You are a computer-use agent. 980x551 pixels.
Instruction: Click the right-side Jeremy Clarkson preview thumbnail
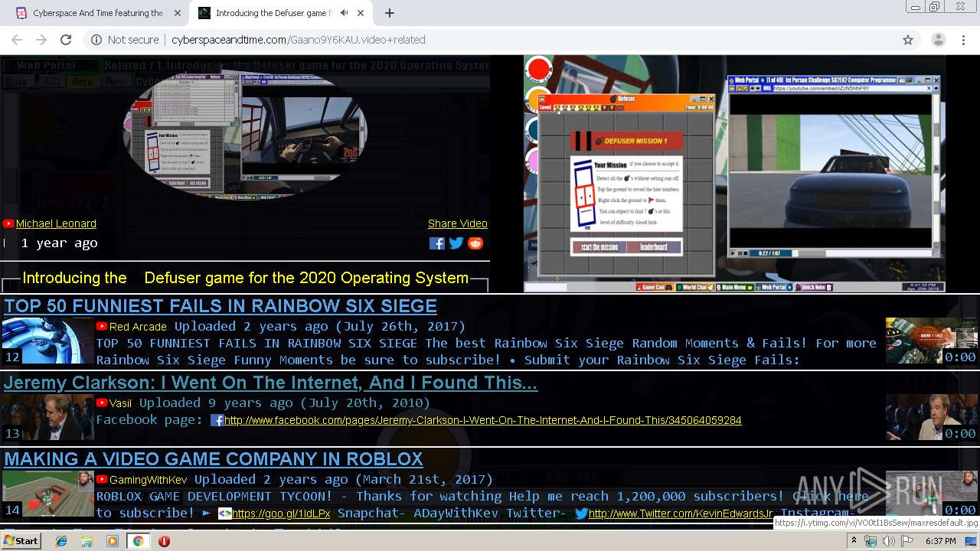pos(932,417)
